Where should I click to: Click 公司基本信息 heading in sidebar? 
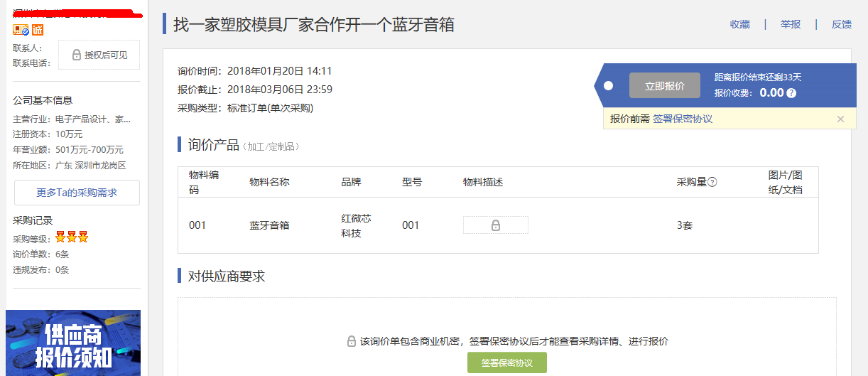point(43,100)
